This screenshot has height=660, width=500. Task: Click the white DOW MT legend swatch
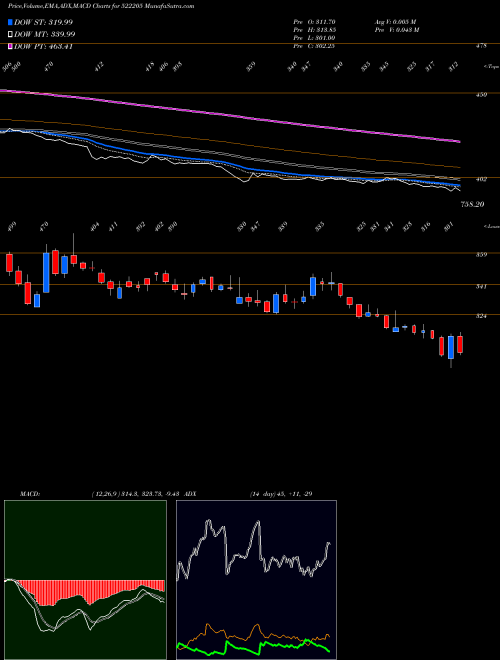pos(10,35)
